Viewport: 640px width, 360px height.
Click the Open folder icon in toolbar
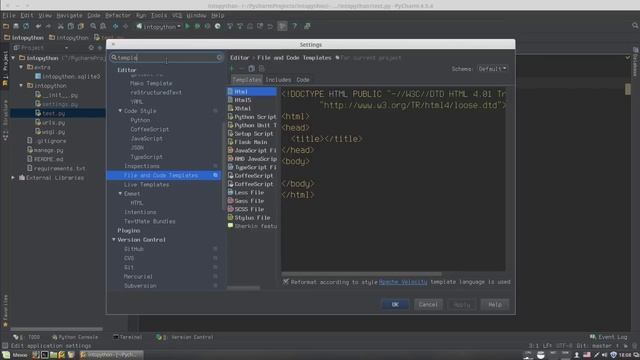6,26
